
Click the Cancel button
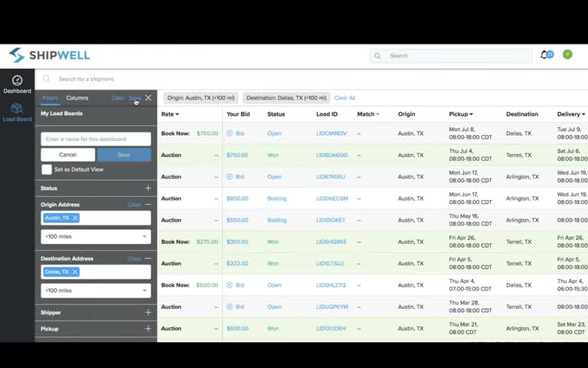[x=68, y=155]
